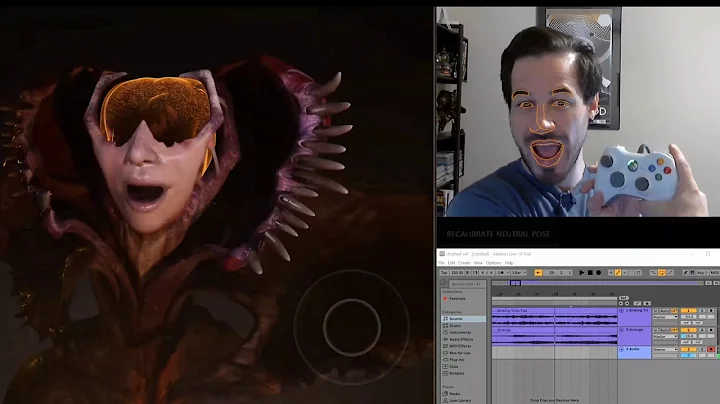Click the 4/4 time signature field
This screenshot has height=404, width=720.
pyautogui.click(x=487, y=273)
